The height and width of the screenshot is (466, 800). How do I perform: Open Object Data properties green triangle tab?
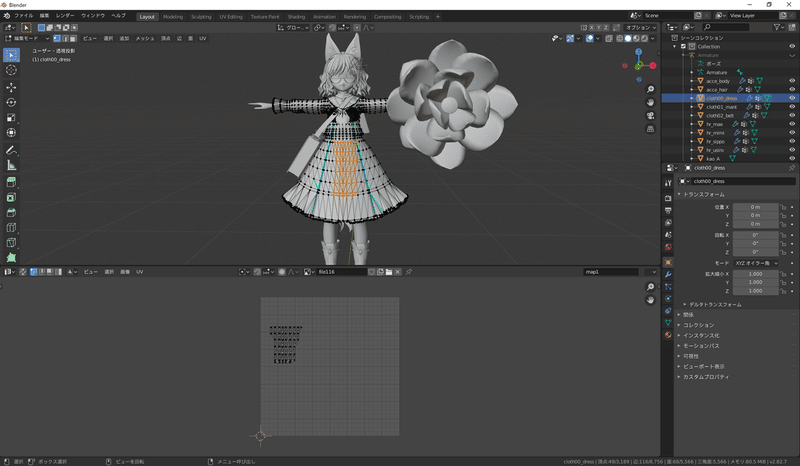(668, 324)
